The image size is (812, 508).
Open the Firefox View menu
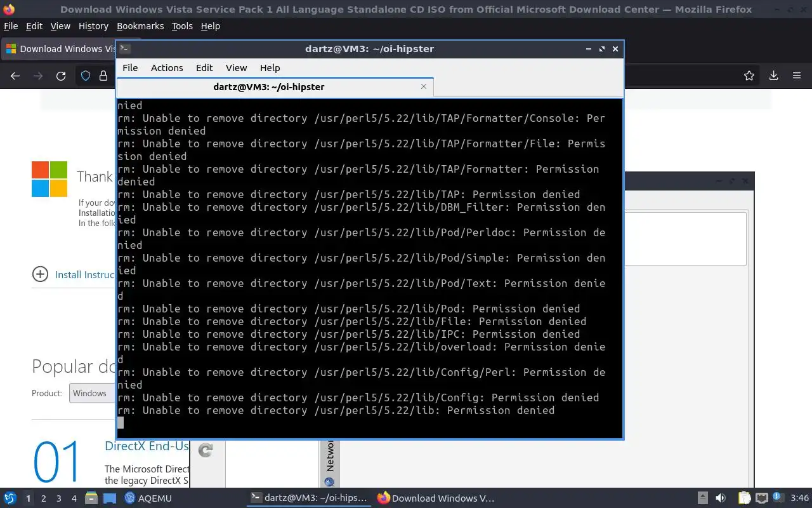pyautogui.click(x=60, y=26)
